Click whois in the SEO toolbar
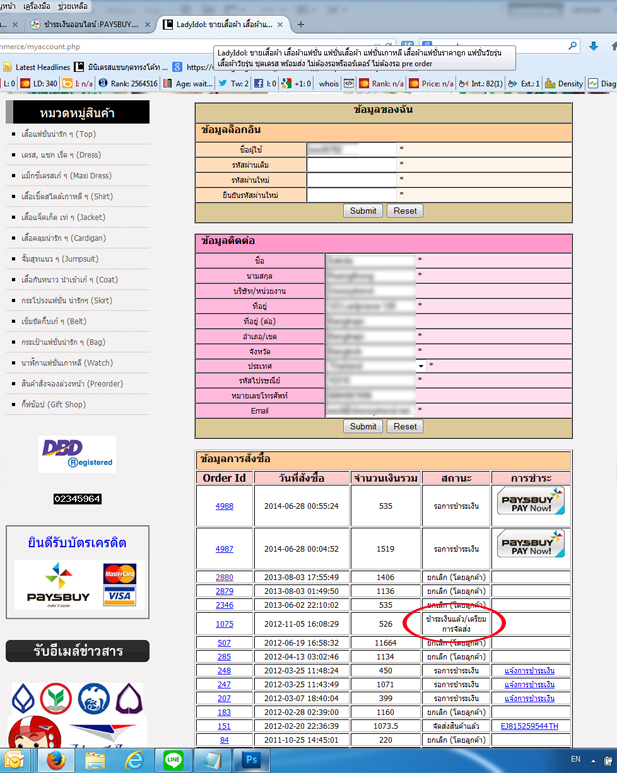 328,83
